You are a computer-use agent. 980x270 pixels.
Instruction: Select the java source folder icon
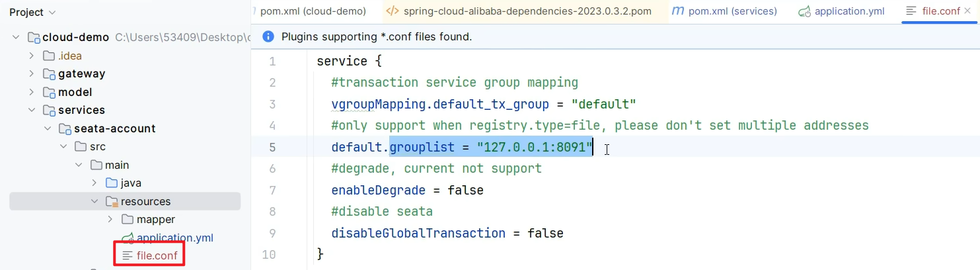click(x=112, y=183)
